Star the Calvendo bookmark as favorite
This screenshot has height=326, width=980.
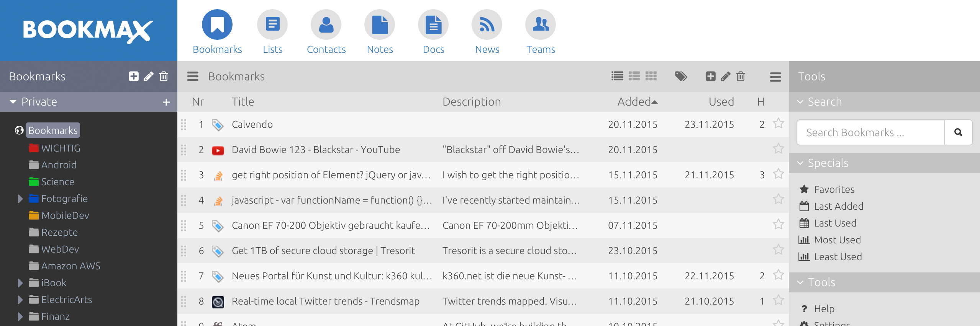click(778, 124)
